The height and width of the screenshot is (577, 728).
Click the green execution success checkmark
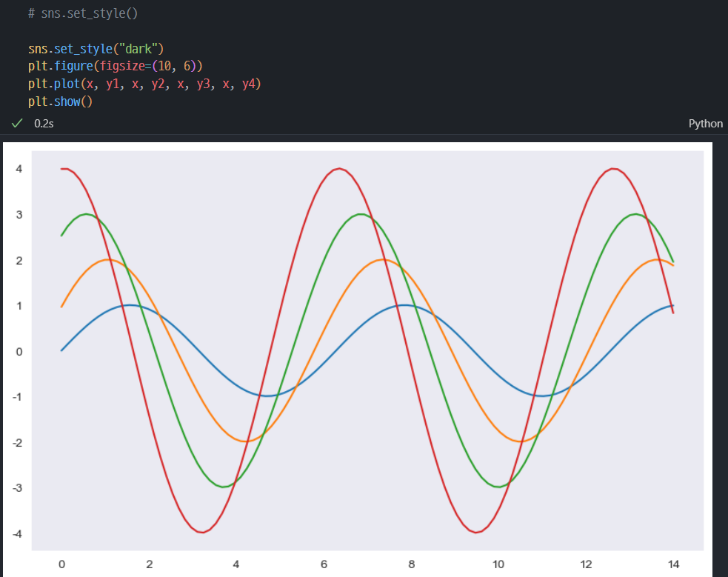click(x=17, y=123)
